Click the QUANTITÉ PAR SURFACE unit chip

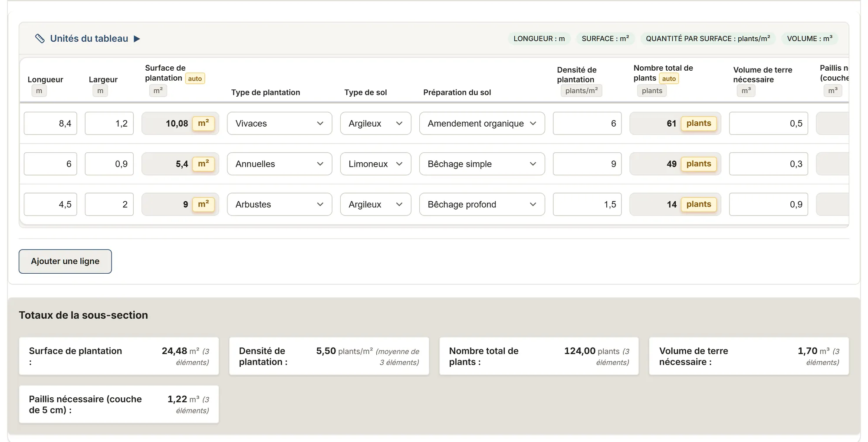(x=708, y=39)
